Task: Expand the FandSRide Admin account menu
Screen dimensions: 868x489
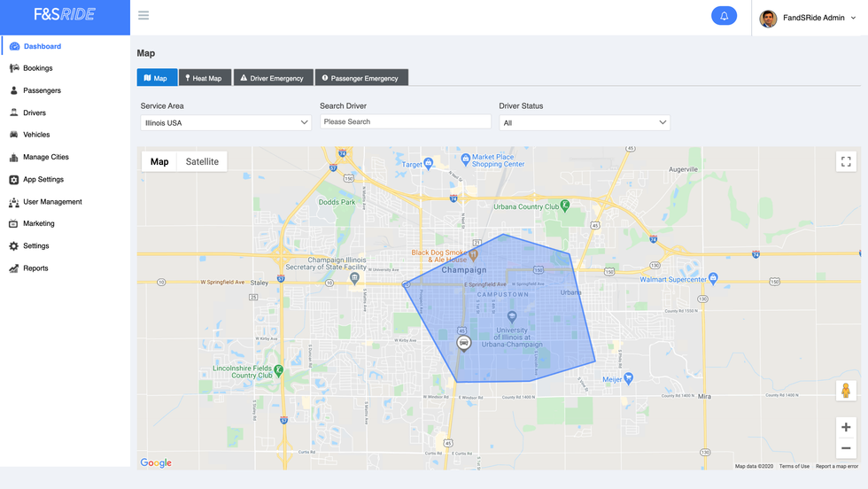Action: coord(808,18)
